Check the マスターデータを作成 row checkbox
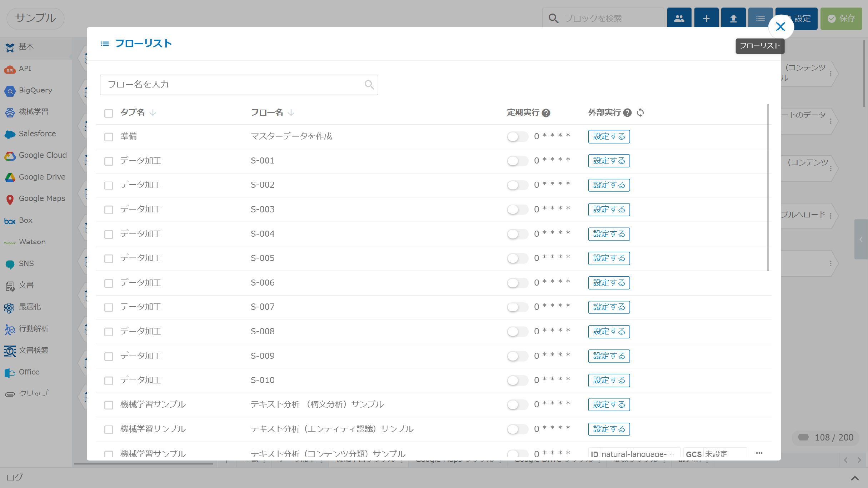 coord(109,137)
